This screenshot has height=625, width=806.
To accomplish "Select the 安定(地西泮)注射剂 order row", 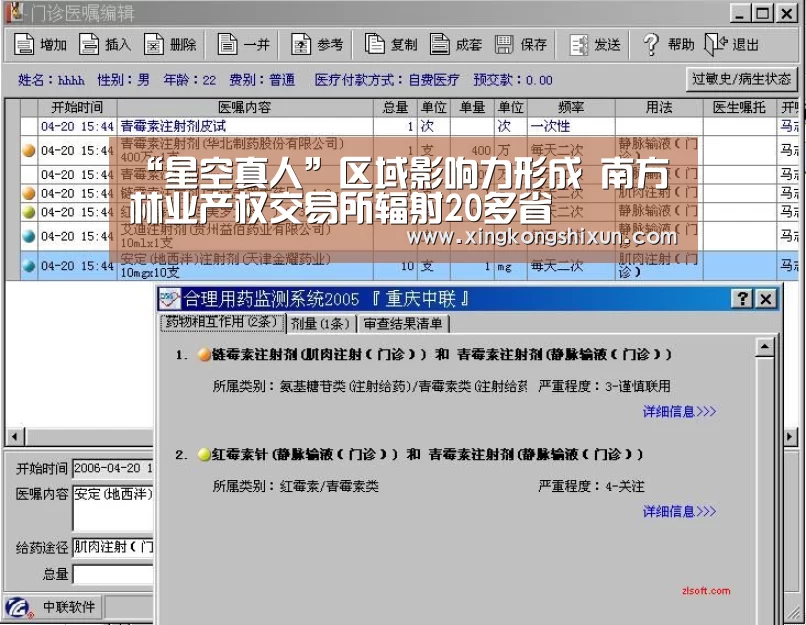I will point(409,266).
